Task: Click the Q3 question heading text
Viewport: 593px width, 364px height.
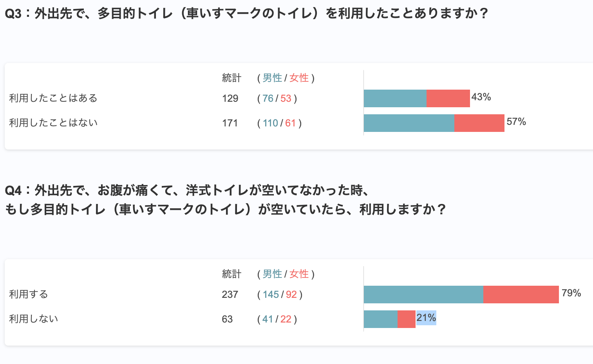Action: point(247,14)
